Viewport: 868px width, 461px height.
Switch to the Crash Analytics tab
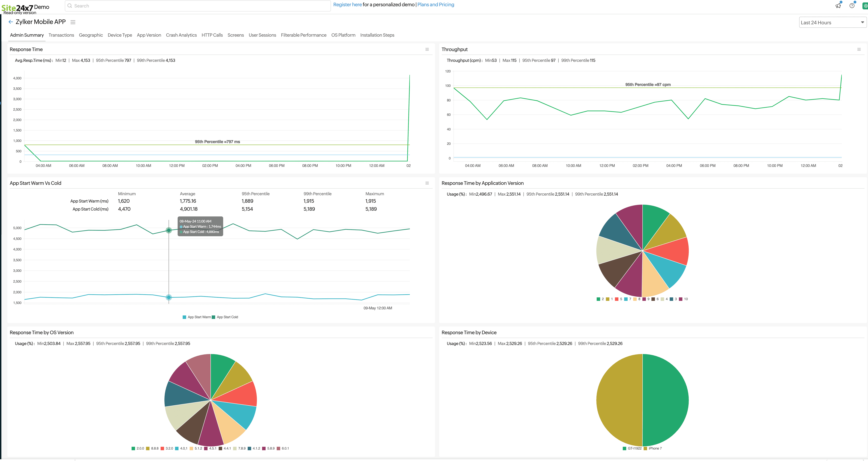pos(181,35)
